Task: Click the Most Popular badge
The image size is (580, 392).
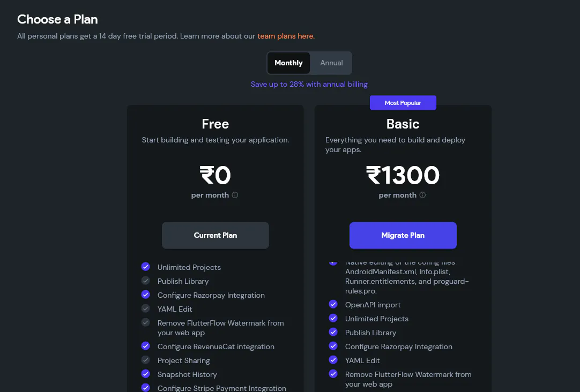Action: (x=403, y=103)
